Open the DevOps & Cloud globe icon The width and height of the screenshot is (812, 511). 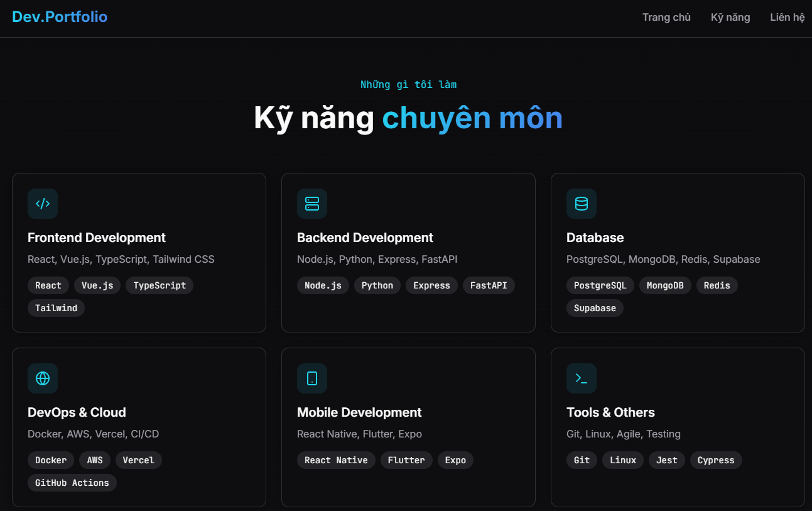click(x=42, y=378)
